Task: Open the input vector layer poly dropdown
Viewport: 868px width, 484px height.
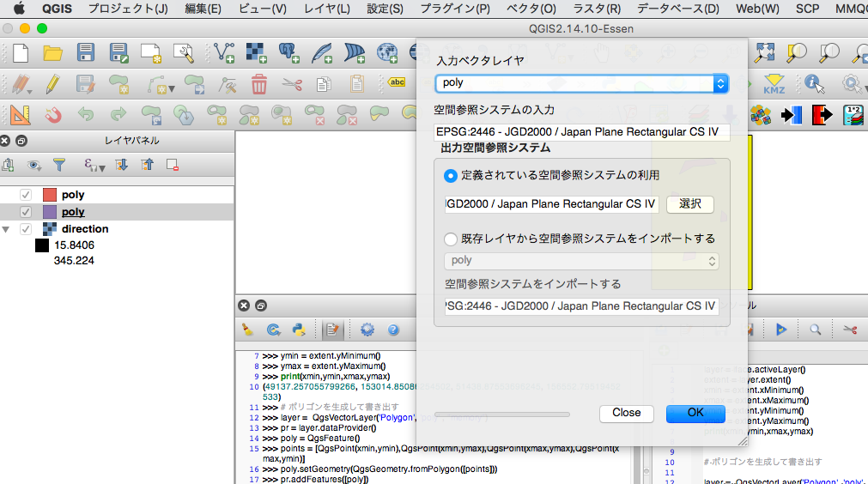Action: click(x=581, y=83)
